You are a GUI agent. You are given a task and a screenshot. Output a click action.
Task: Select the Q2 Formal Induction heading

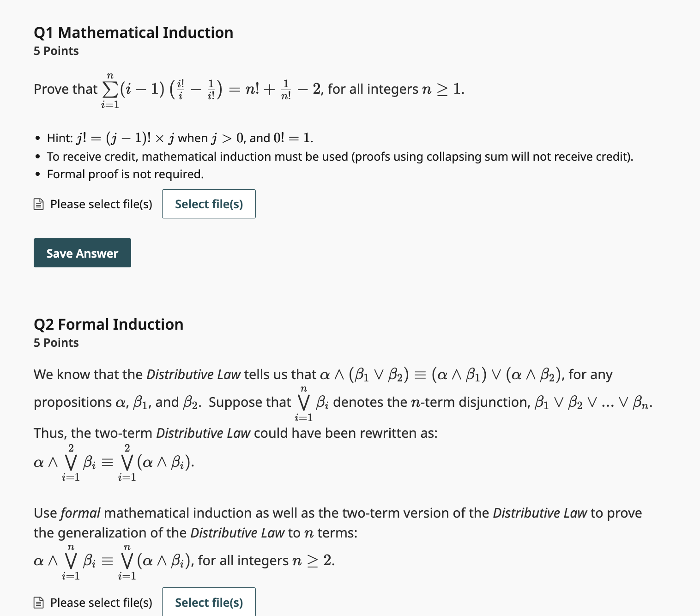tap(108, 324)
